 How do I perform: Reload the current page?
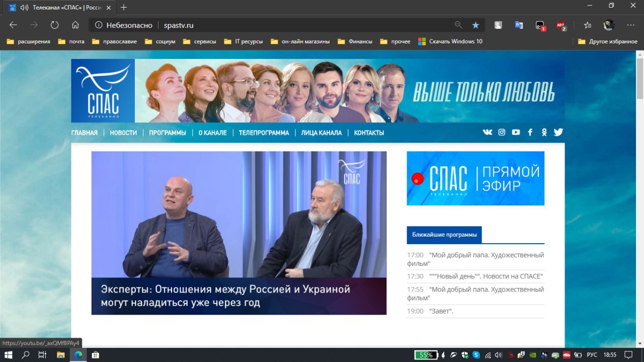point(54,25)
